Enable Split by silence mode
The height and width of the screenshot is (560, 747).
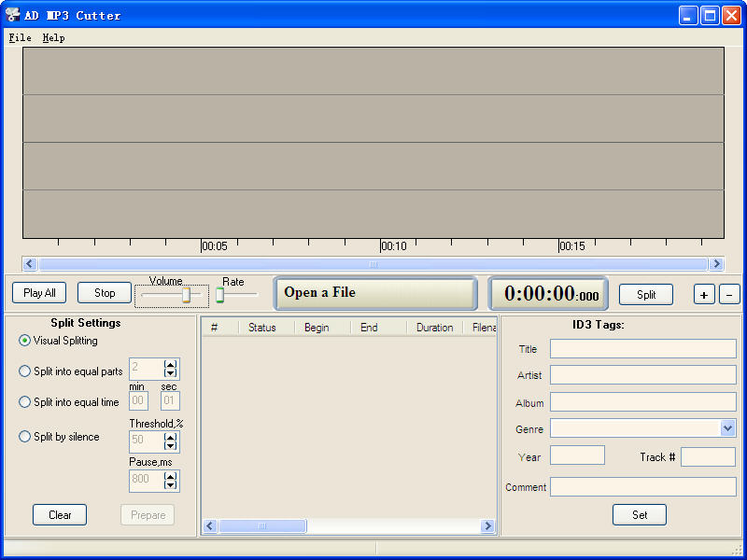pos(25,437)
